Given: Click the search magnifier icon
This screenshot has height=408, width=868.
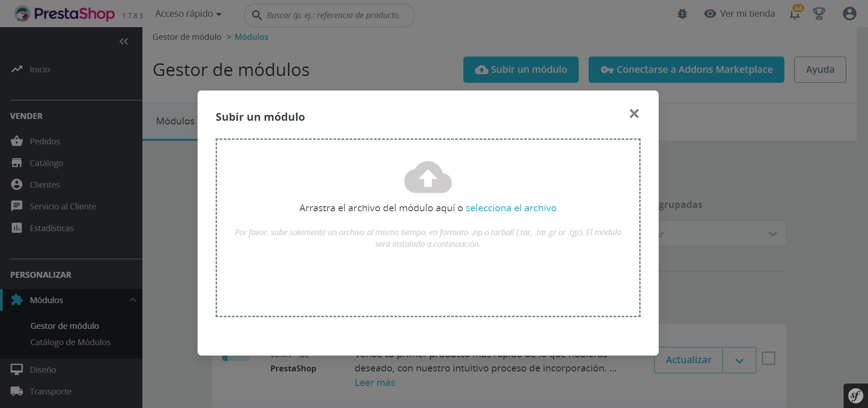Looking at the screenshot, I should pyautogui.click(x=257, y=15).
